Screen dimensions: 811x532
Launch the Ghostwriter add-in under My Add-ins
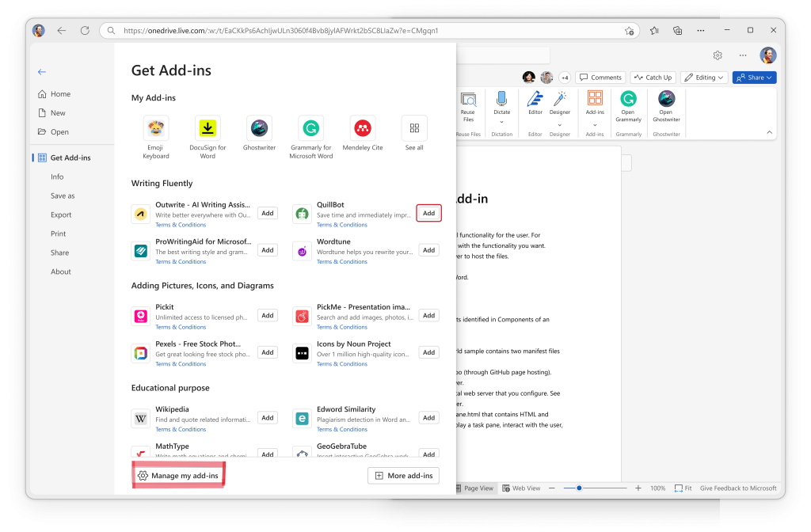[x=259, y=128]
